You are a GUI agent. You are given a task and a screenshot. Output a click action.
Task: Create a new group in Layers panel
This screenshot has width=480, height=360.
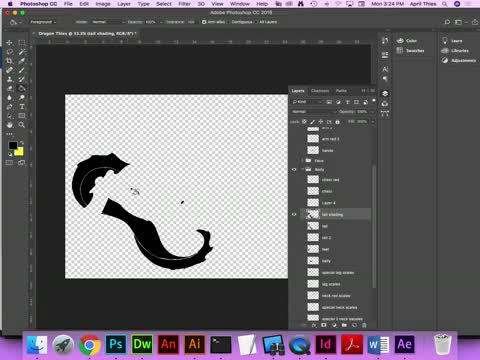point(344,325)
